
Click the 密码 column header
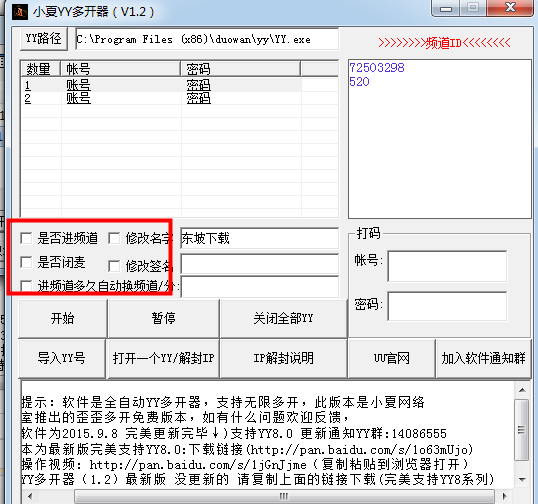coord(240,69)
